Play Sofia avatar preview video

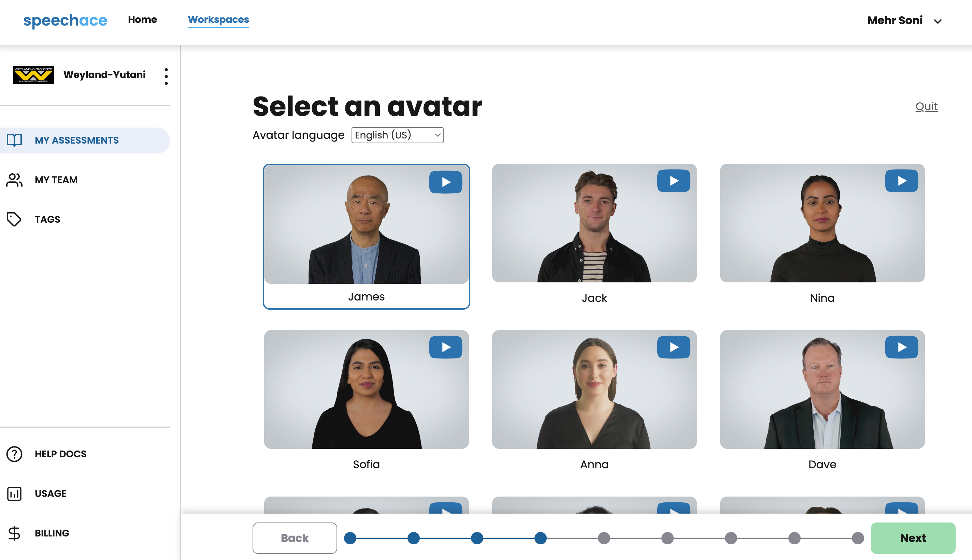445,347
